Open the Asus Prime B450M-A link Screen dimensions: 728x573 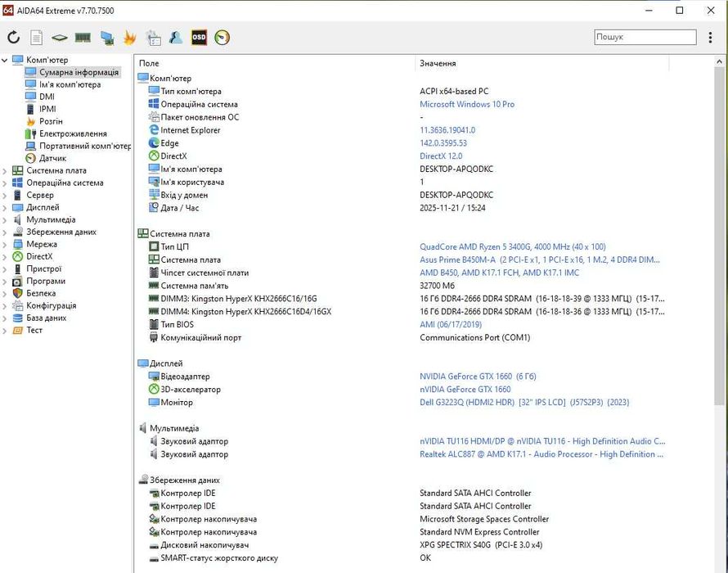(x=540, y=259)
